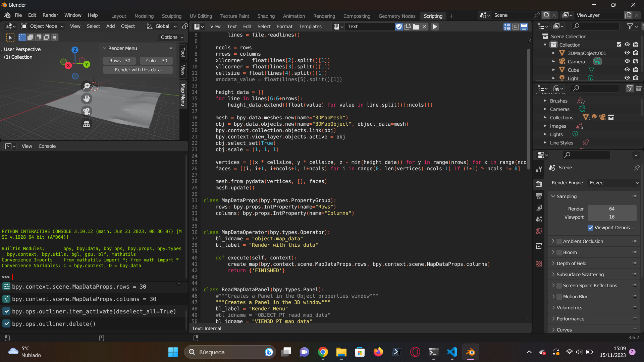Screen dimensions: 644x362
Task: Toggle visibility of Light object
Action: [627, 78]
